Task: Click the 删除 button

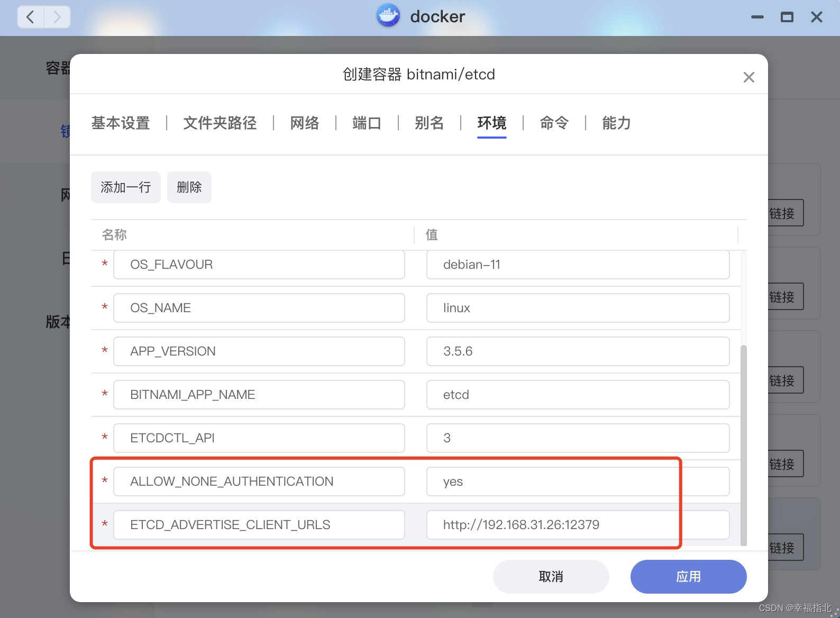Action: click(x=189, y=187)
